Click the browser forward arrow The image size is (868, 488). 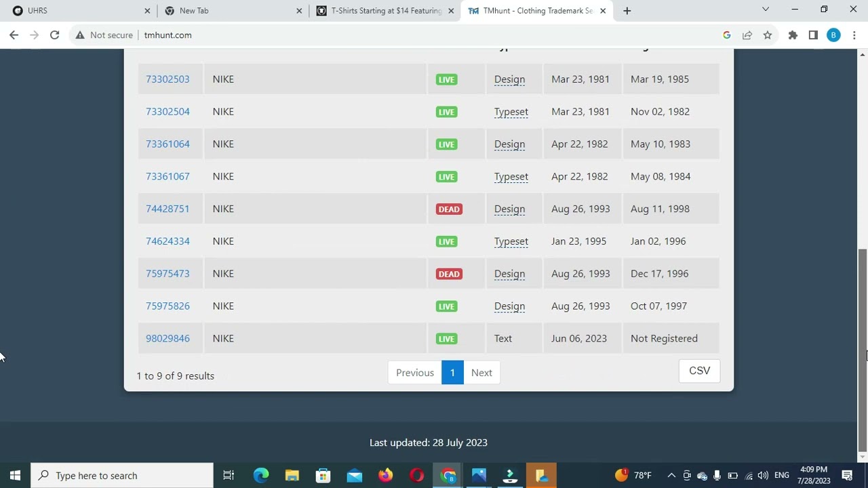click(34, 35)
